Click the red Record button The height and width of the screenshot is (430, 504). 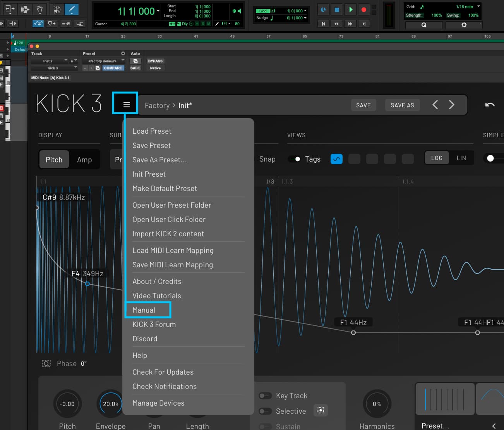[x=363, y=10]
